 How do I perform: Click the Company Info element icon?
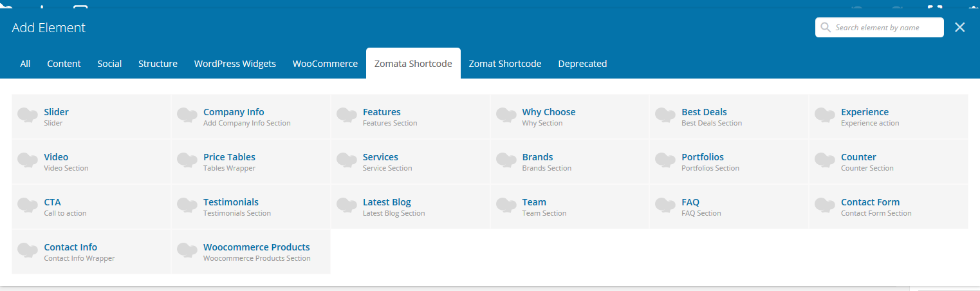pyautogui.click(x=187, y=116)
